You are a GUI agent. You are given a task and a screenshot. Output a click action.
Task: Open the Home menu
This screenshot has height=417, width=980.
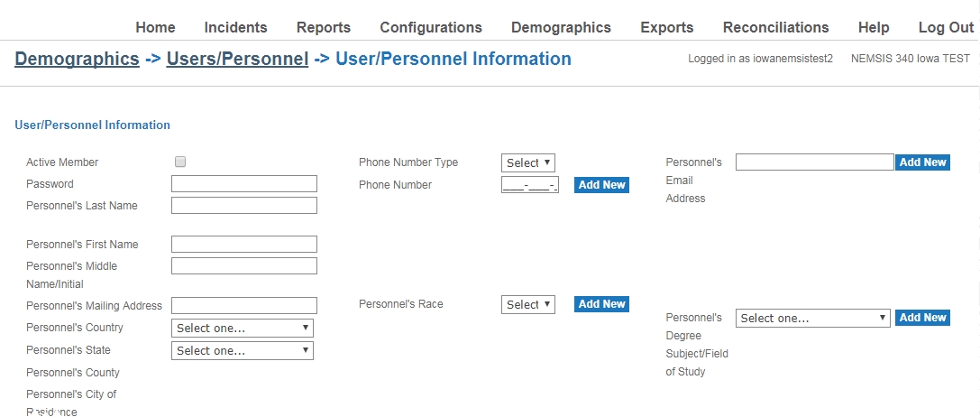(x=155, y=27)
